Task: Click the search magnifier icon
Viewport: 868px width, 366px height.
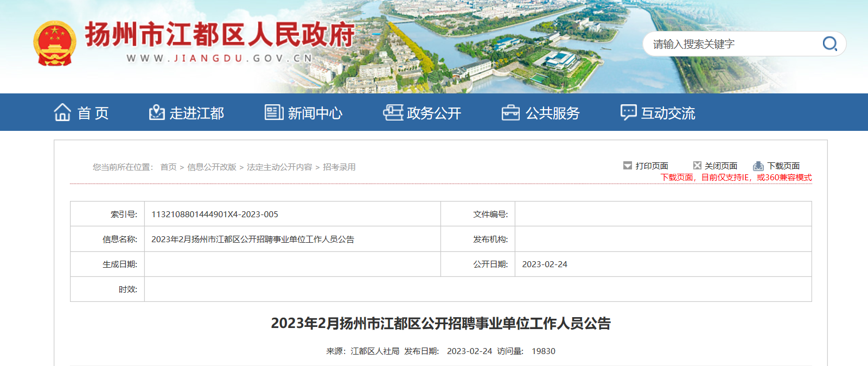Action: coord(829,44)
